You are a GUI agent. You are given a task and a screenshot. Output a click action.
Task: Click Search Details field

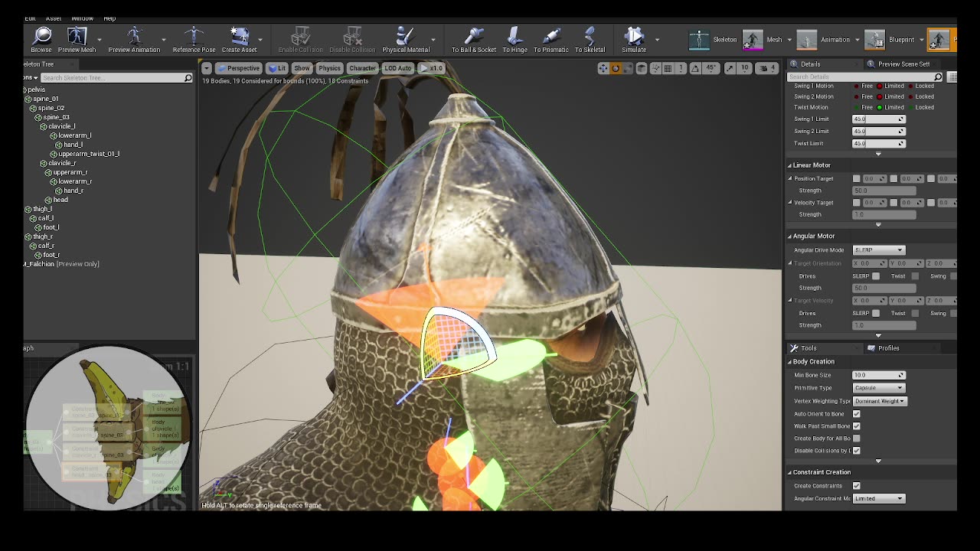863,77
